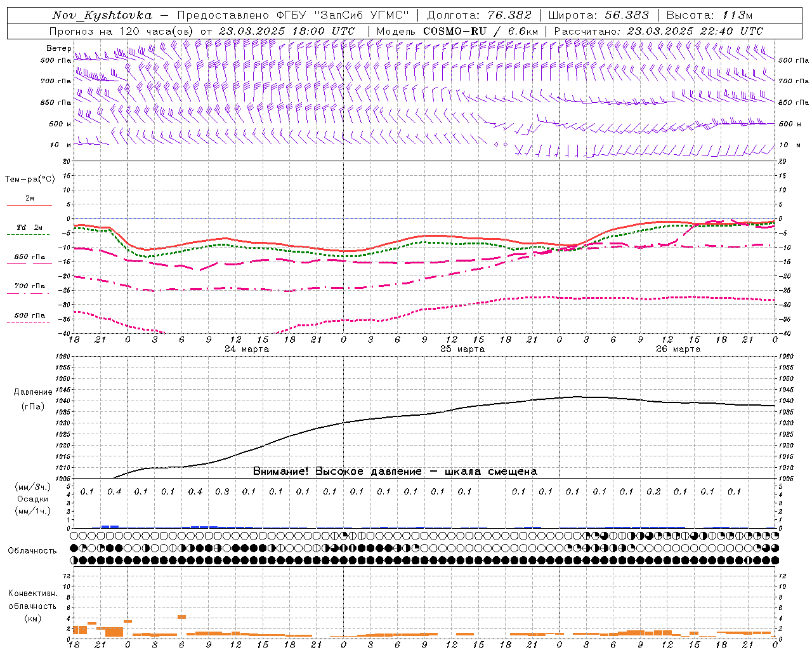Click the 0.2 precipitation value
The height and width of the screenshot is (650, 812).
coord(653,491)
